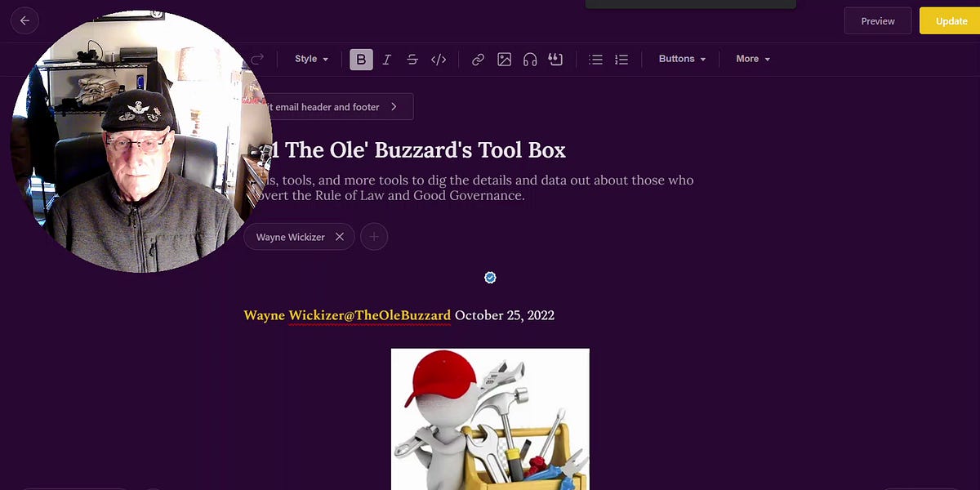Viewport: 980px width, 490px height.
Task: Create a bulleted list
Action: pos(595,59)
